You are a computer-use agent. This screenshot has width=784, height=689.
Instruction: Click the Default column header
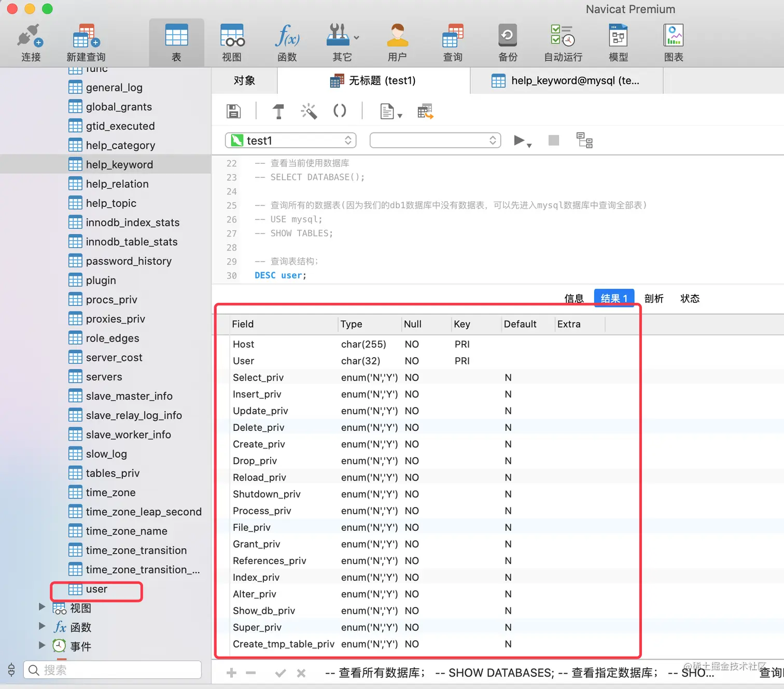528,324
